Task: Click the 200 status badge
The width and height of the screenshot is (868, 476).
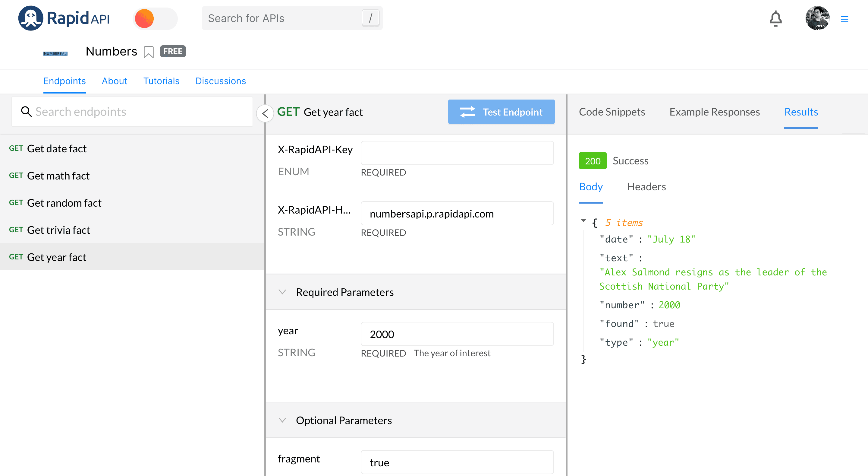Action: pos(592,160)
